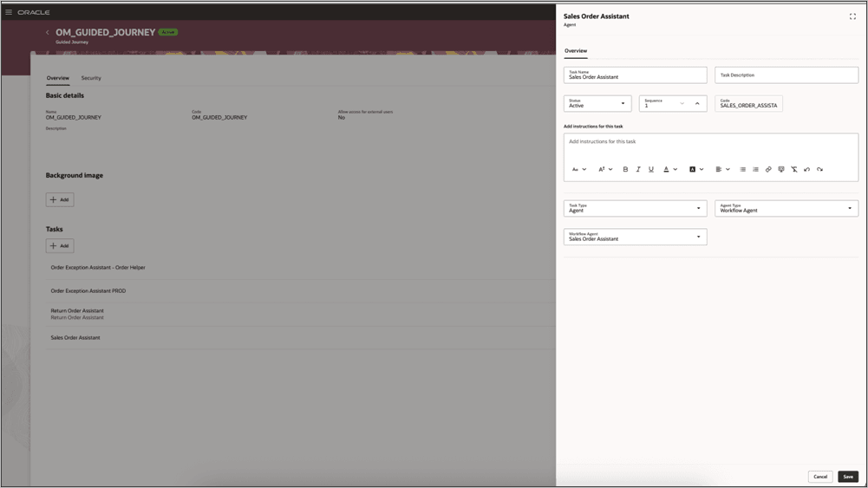Open the font family dropdown in the editor
868x488 pixels.
click(579, 169)
